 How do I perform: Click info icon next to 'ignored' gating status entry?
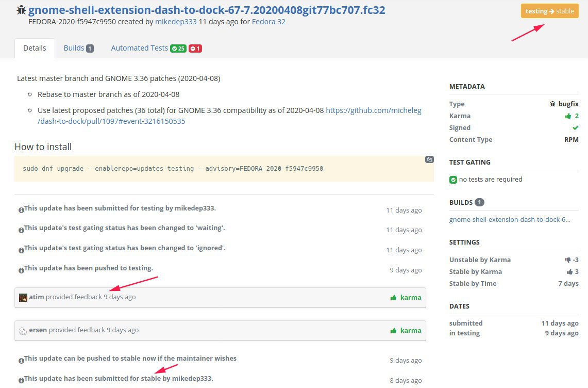(21, 250)
